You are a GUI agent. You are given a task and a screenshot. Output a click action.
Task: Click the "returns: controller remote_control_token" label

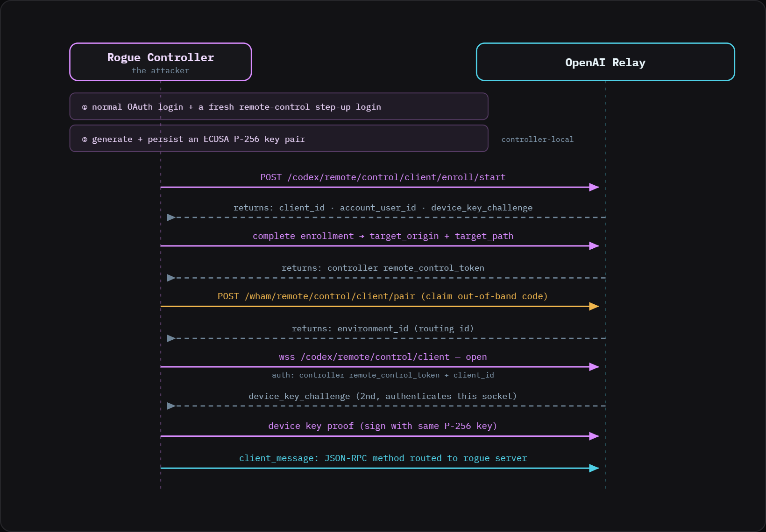(383, 268)
